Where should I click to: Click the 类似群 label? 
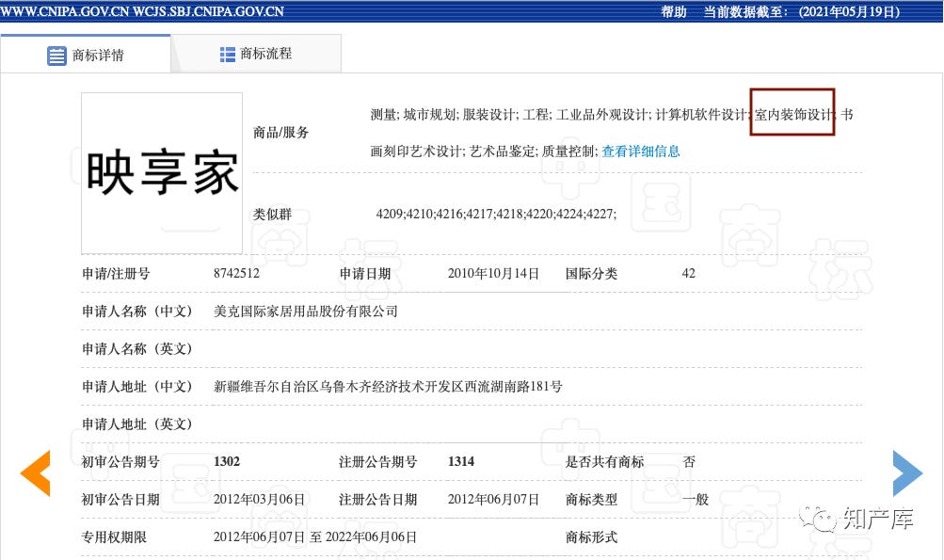[x=272, y=215]
